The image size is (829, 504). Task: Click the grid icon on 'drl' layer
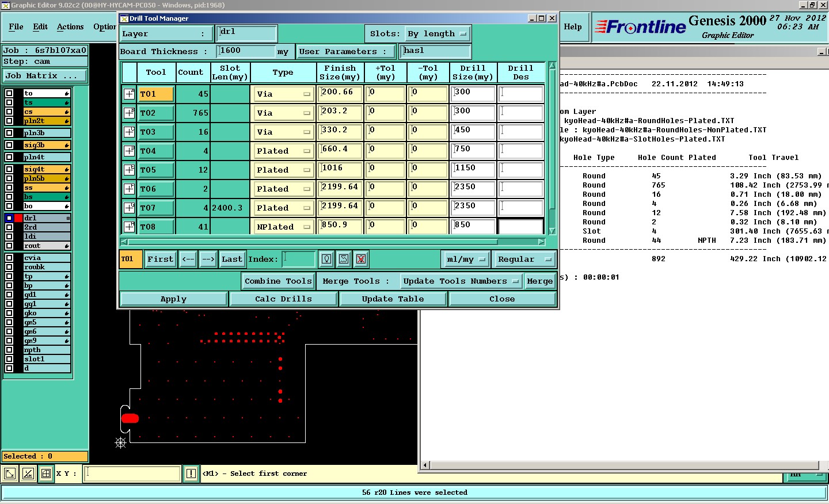(67, 218)
